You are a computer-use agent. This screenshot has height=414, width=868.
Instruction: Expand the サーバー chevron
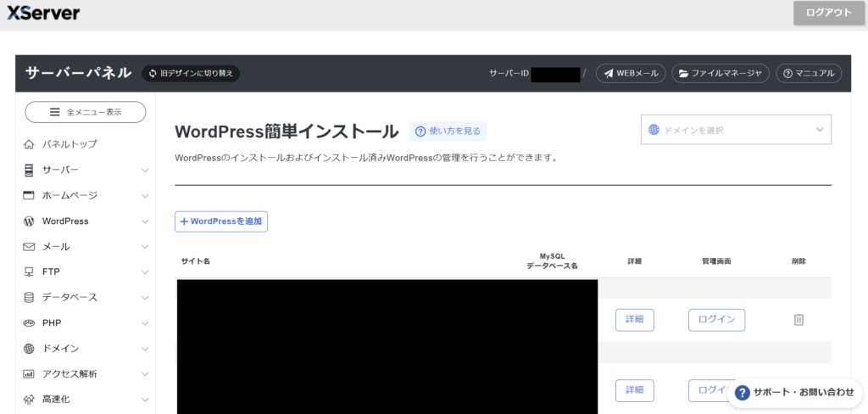(145, 171)
